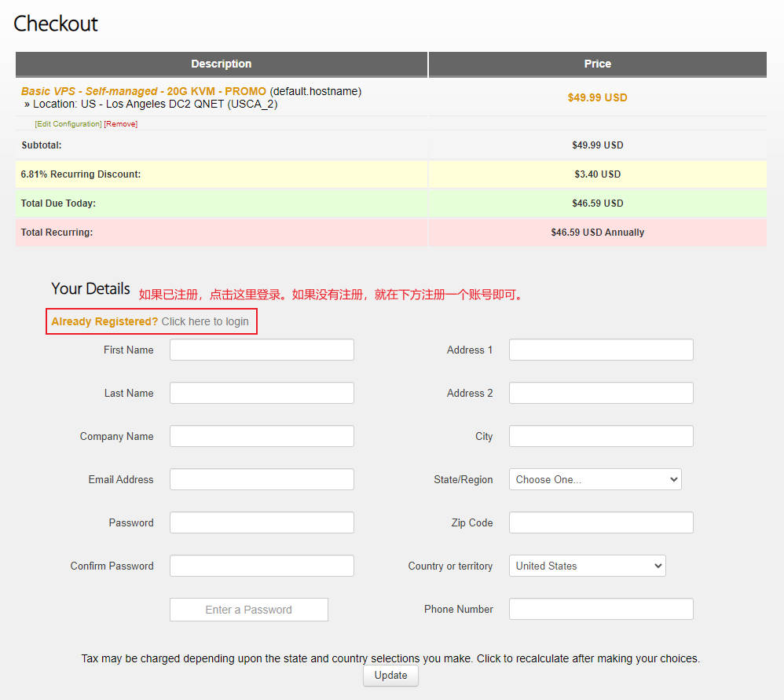Click here to login link
The height and width of the screenshot is (700, 784).
(x=204, y=321)
